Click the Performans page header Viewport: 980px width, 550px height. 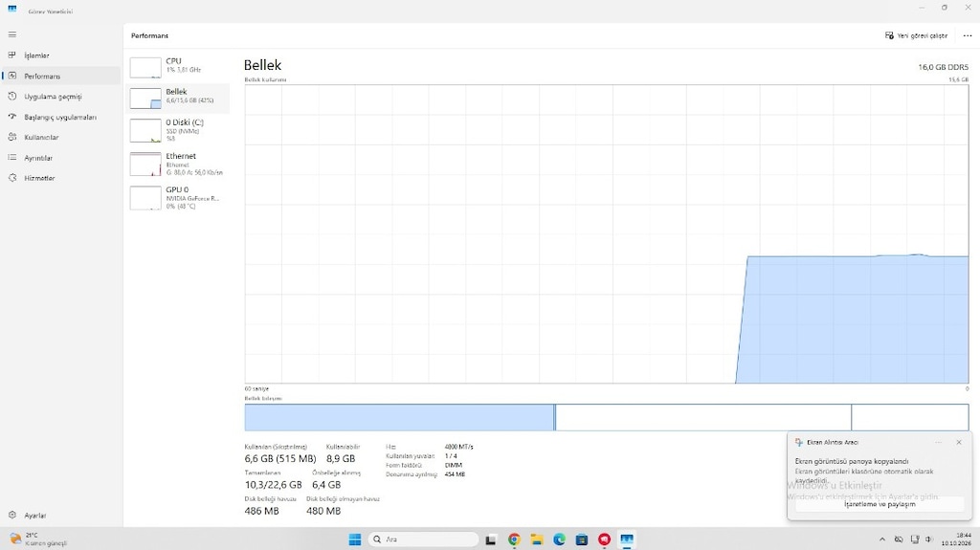coord(149,35)
